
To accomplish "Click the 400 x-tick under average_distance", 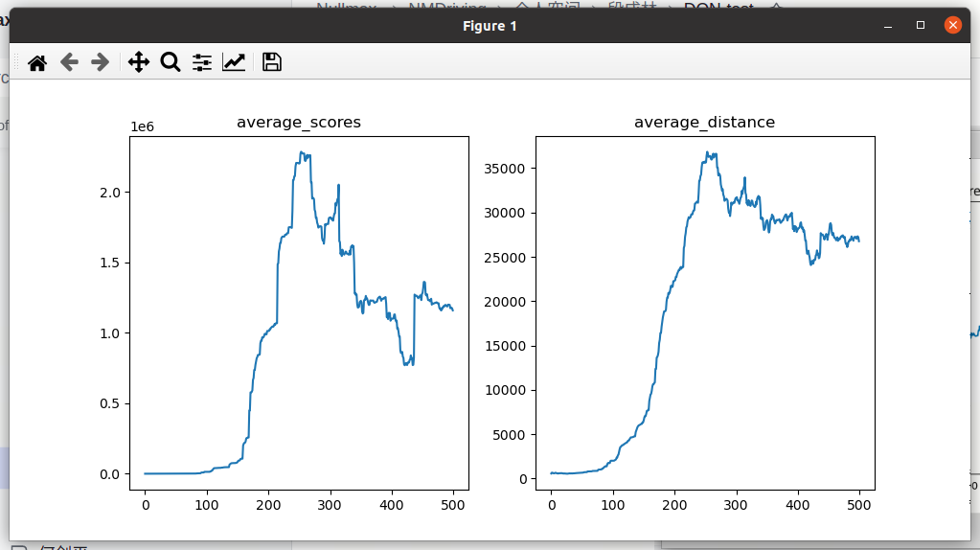I will point(797,505).
